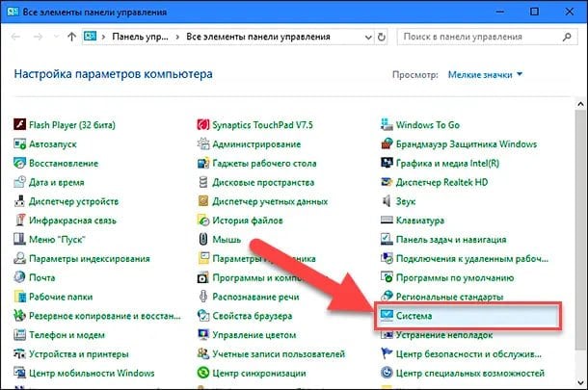Screen dimensions: 588x390
Task: Click the Flash Player icon
Action: (x=19, y=124)
